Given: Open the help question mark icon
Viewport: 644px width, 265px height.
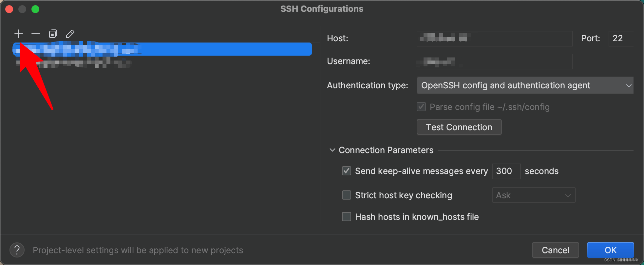Looking at the screenshot, I should 17,250.
